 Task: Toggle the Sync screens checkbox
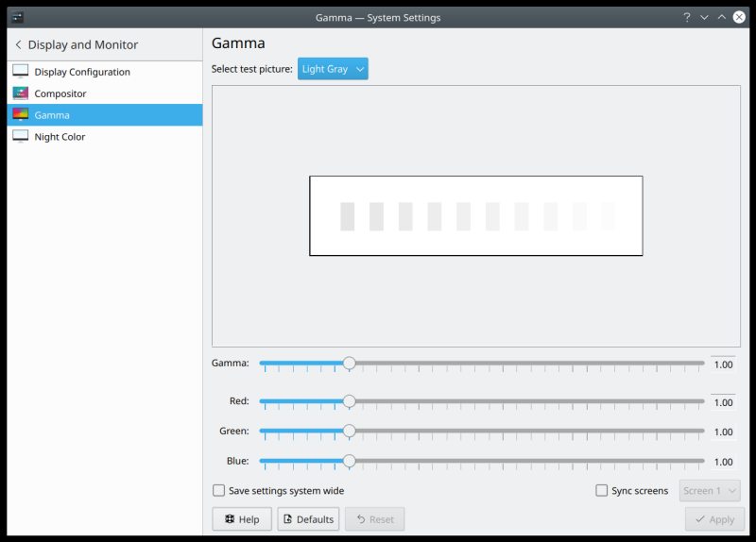(602, 491)
